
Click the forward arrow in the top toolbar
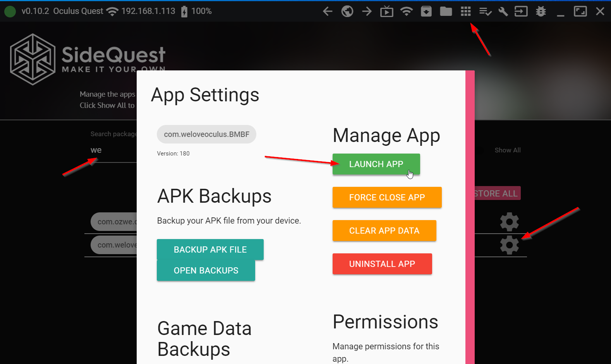coord(367,11)
